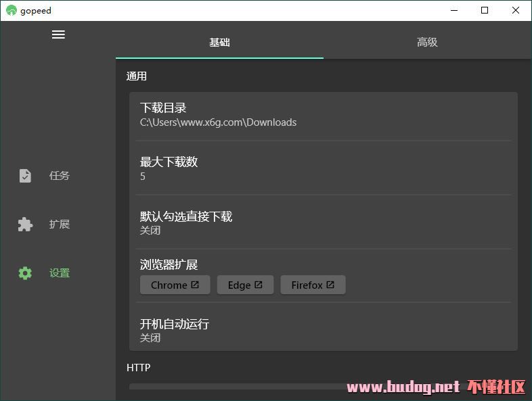Click the external link icon on Firefox button
The height and width of the screenshot is (401, 532).
330,285
